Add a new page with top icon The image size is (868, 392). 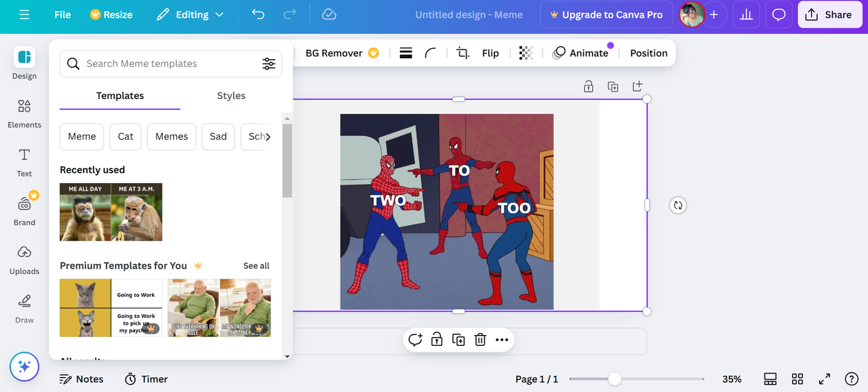(637, 86)
